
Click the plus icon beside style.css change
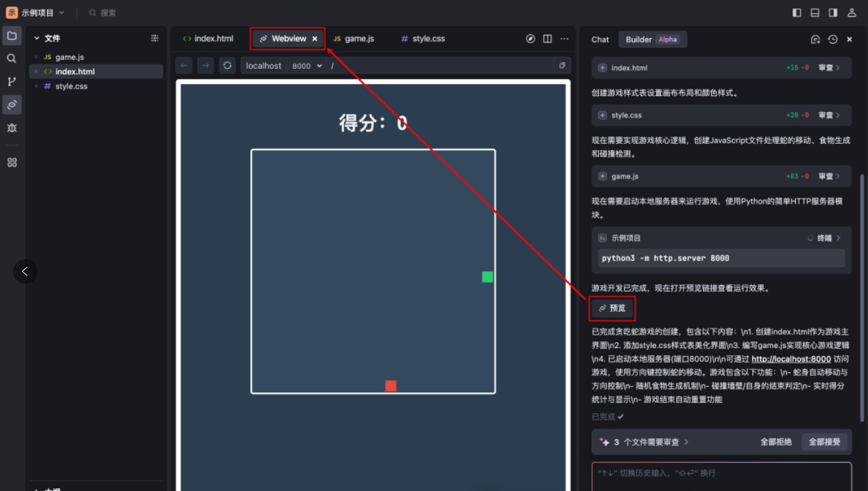[x=602, y=115]
